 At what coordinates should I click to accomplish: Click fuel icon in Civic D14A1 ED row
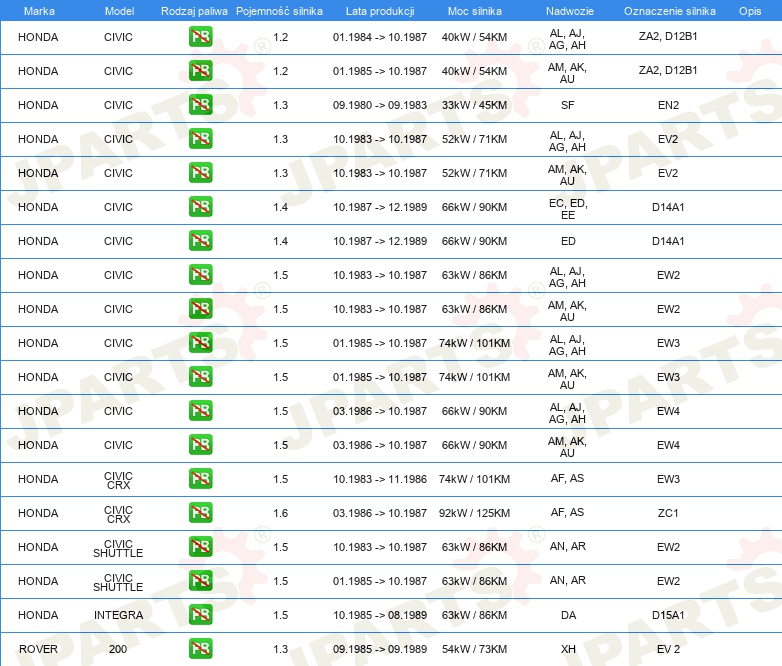200,241
